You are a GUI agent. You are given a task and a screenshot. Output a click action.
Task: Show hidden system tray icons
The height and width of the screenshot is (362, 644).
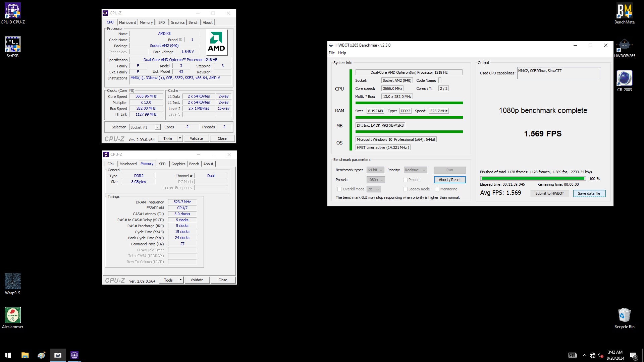click(x=584, y=355)
